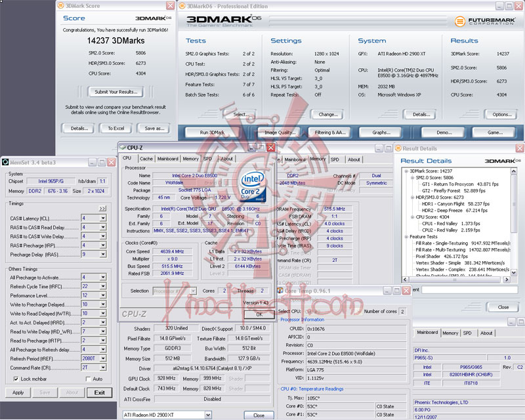
Task: Click Submit Your Results button
Action: coord(116,92)
